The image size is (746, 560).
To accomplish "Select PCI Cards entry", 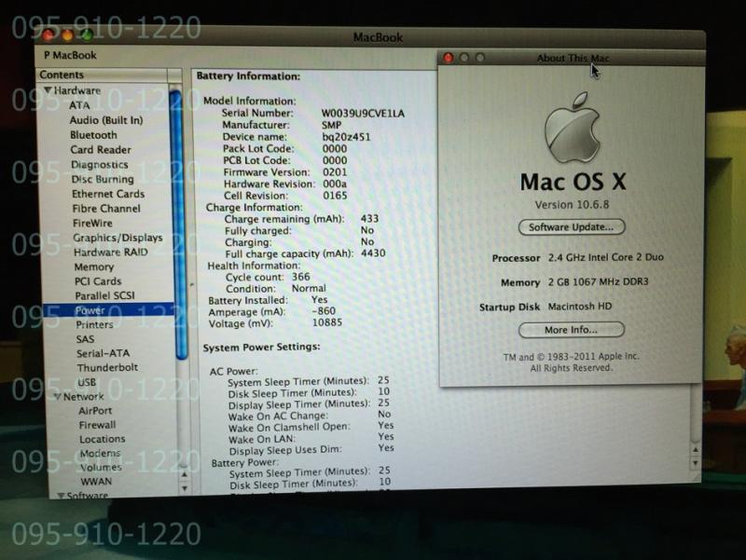I will point(98,281).
